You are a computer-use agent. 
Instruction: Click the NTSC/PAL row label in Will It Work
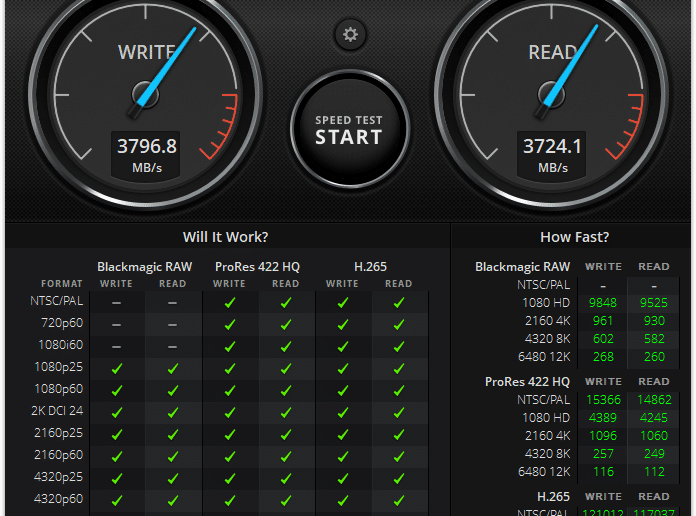(x=57, y=301)
